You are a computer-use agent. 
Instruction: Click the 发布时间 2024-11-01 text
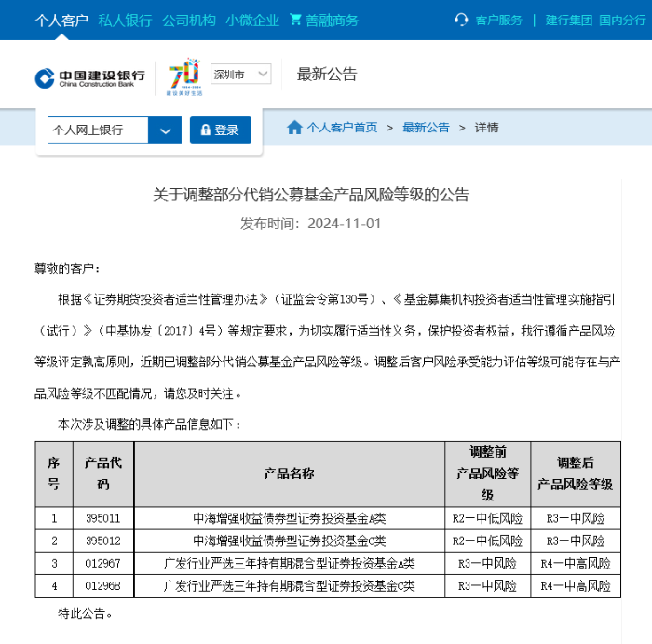click(310, 224)
